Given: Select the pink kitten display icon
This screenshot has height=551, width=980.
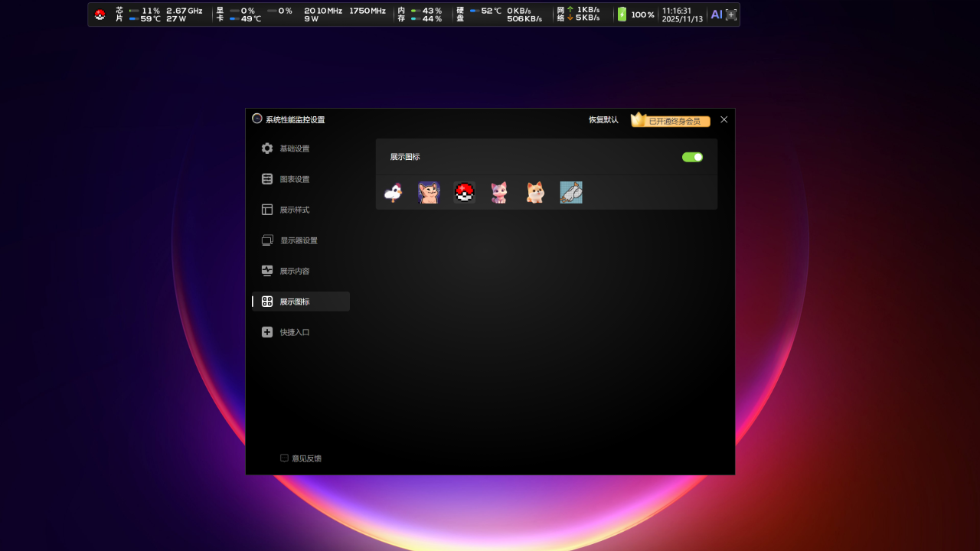Looking at the screenshot, I should click(x=499, y=193).
